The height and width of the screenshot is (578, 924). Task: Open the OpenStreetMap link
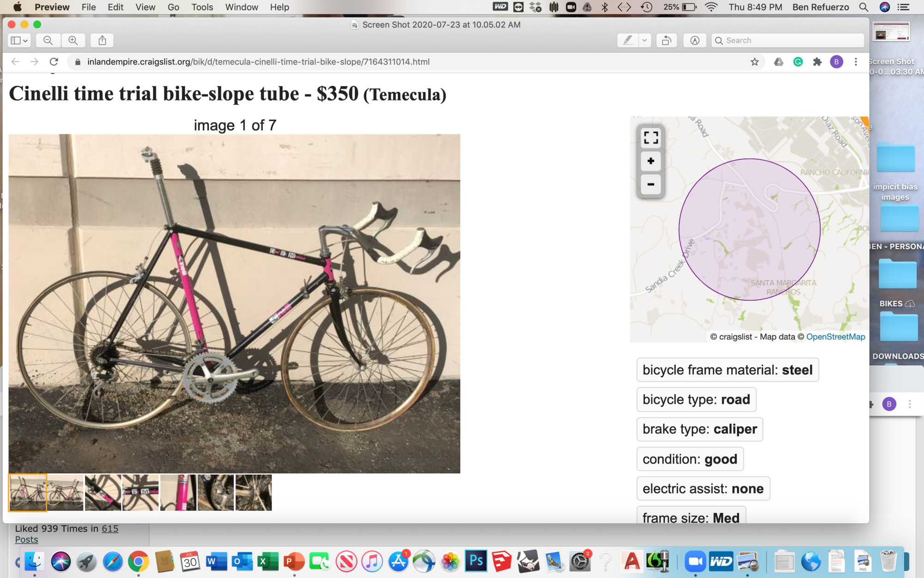coord(835,337)
